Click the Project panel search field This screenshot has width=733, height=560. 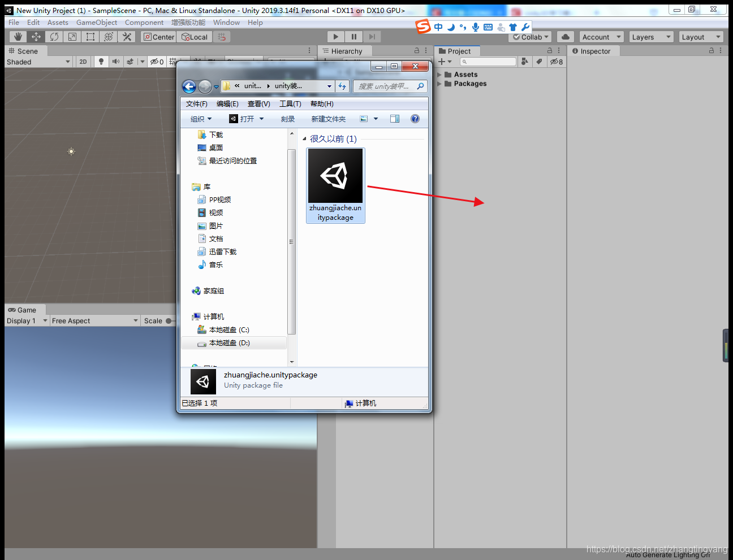(x=488, y=62)
